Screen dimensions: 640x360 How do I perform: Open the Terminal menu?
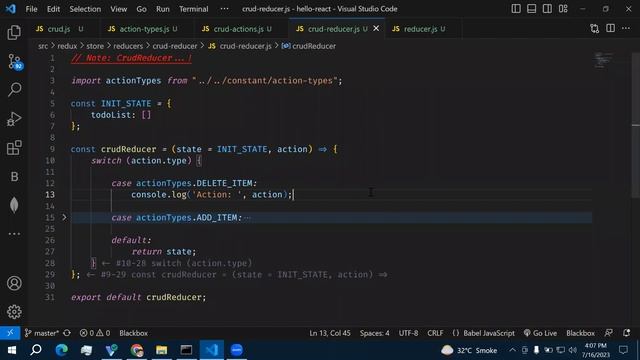click(x=193, y=9)
